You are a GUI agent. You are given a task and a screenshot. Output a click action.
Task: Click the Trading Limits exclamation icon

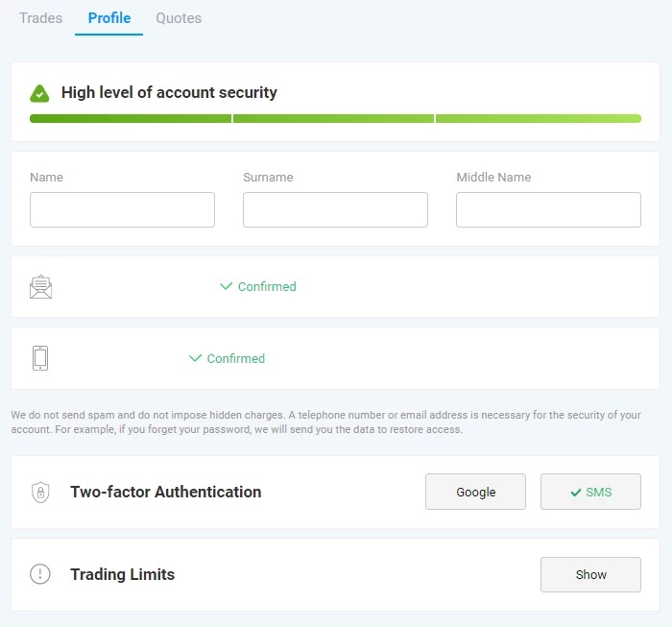click(40, 574)
